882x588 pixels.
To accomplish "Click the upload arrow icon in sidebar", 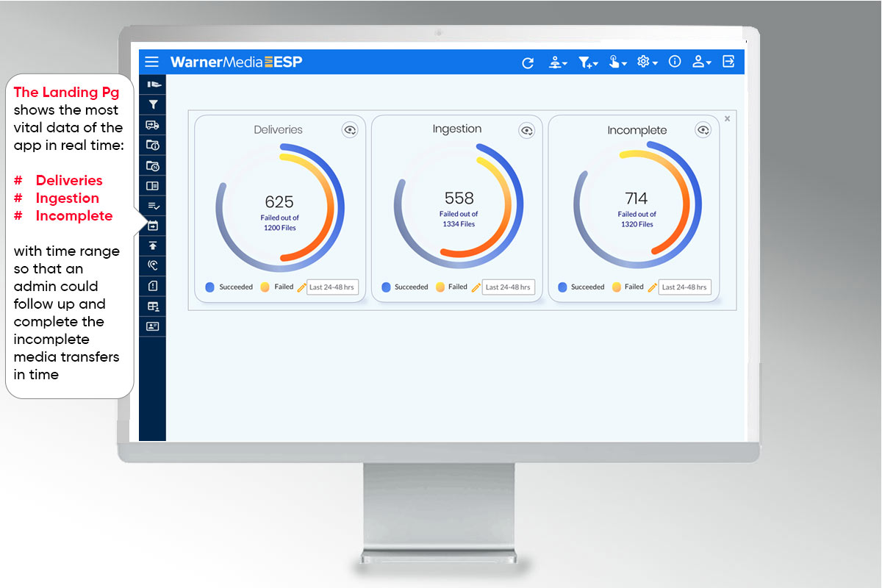I will click(153, 245).
